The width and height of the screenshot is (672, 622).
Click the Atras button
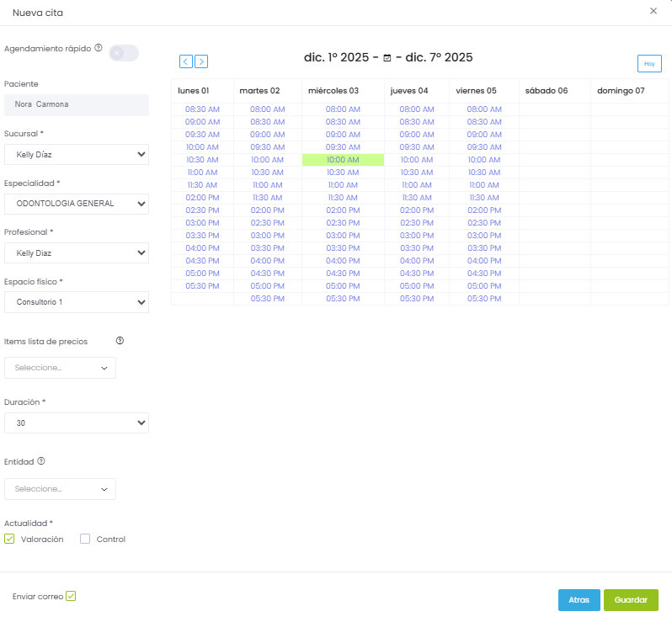(579, 600)
